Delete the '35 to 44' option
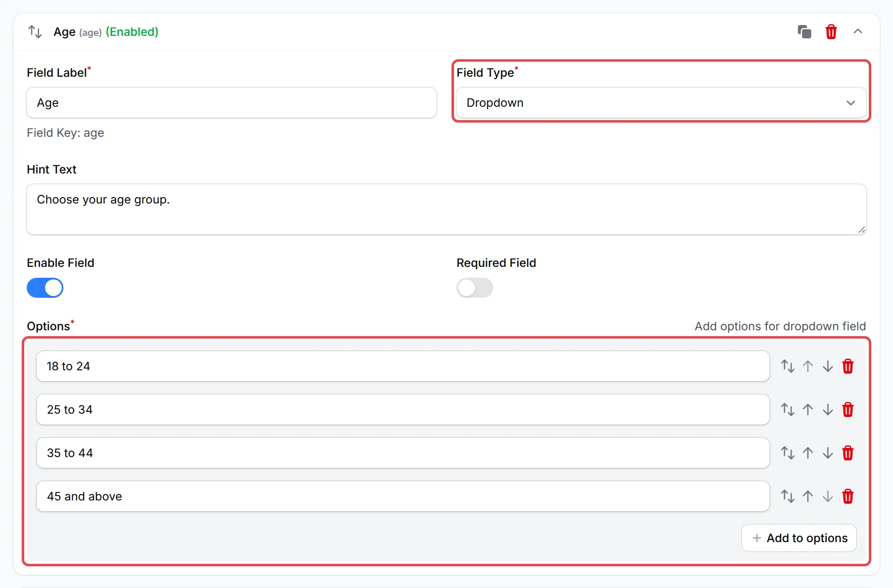893x588 pixels. tap(848, 453)
